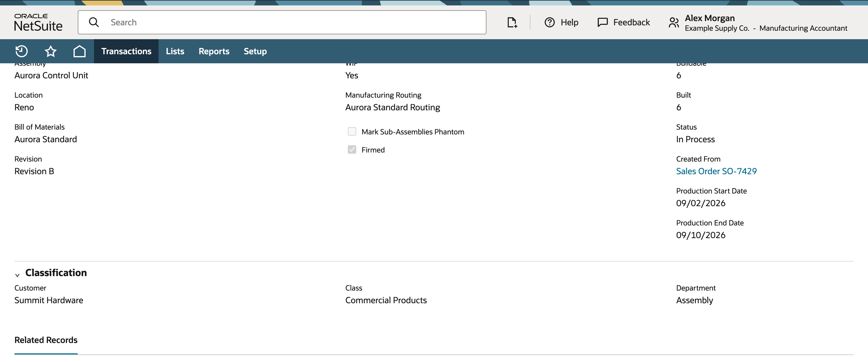The width and height of the screenshot is (868, 362).
Task: Open the Recent Records history icon
Action: coord(21,51)
